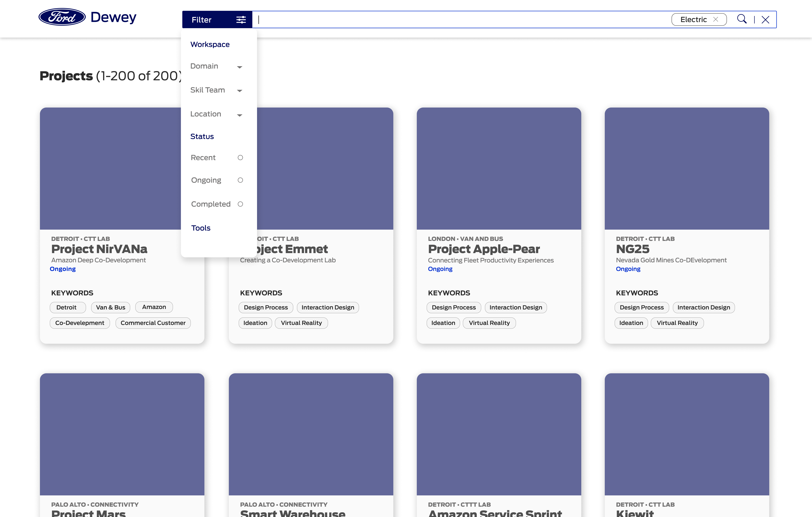The image size is (812, 517).
Task: Select the Recent status radio button
Action: [x=240, y=158]
